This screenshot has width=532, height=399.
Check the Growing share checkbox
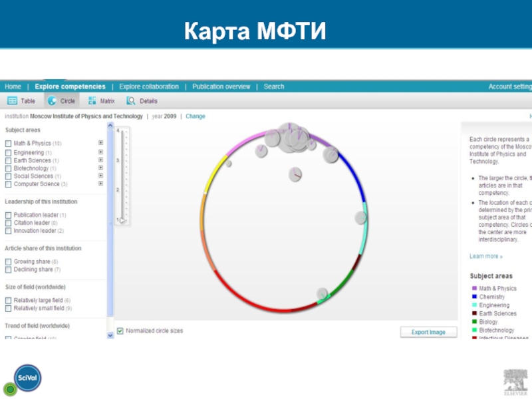9,262
